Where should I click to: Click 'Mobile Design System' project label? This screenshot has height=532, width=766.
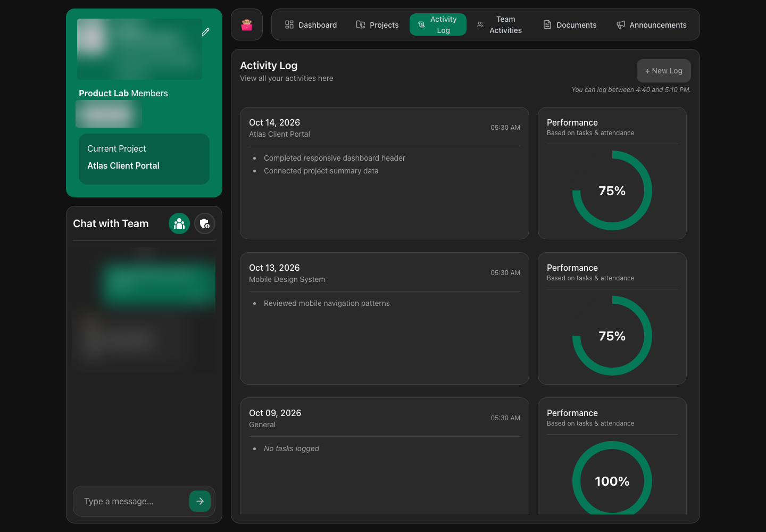point(287,279)
